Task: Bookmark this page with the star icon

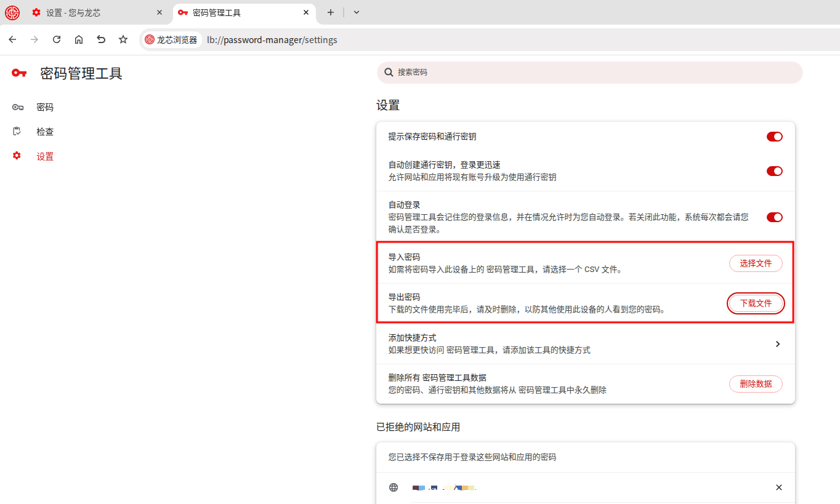Action: 123,39
